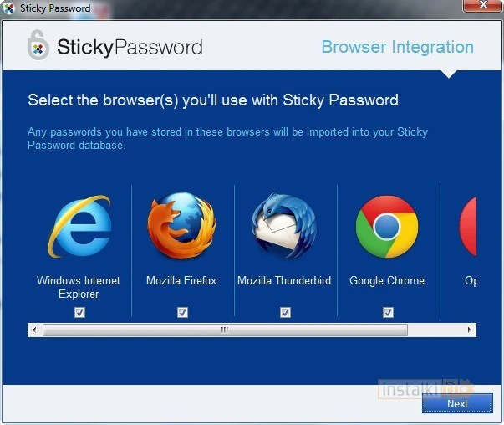Click the Windows Internet Explorer label

79,287
